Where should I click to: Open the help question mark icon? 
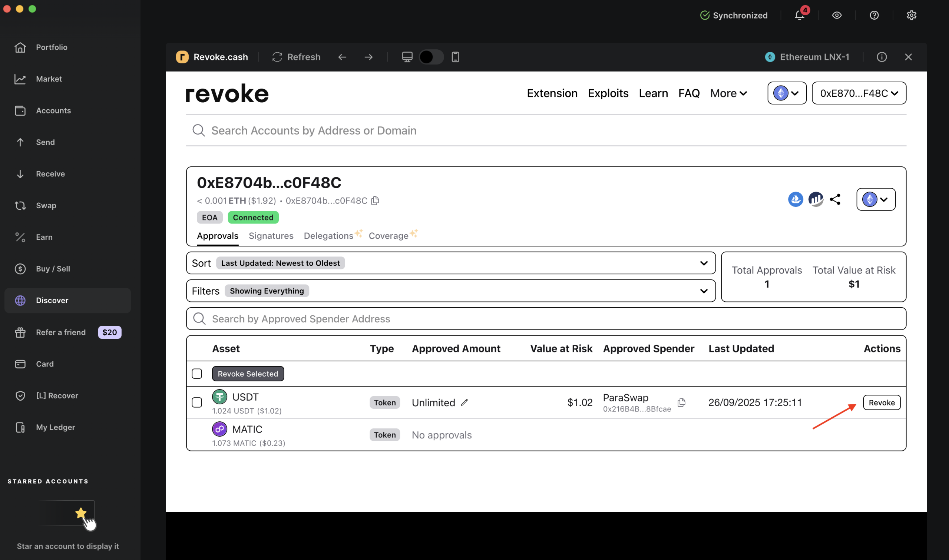click(874, 15)
